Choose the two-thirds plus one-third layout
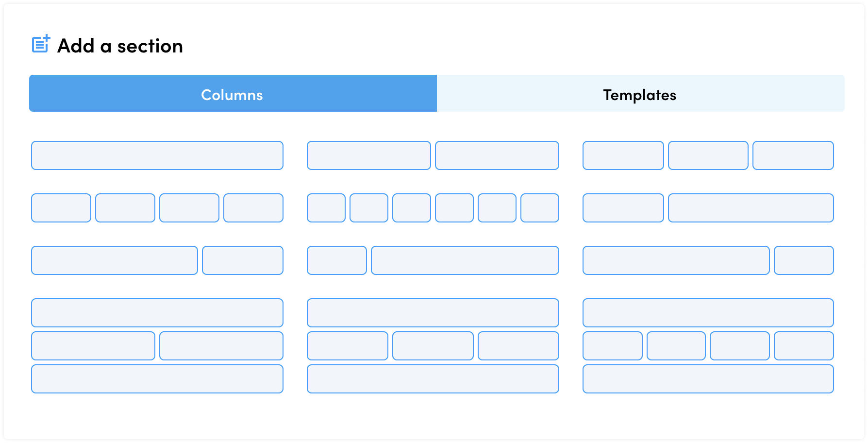This screenshot has width=868, height=443. 157,260
